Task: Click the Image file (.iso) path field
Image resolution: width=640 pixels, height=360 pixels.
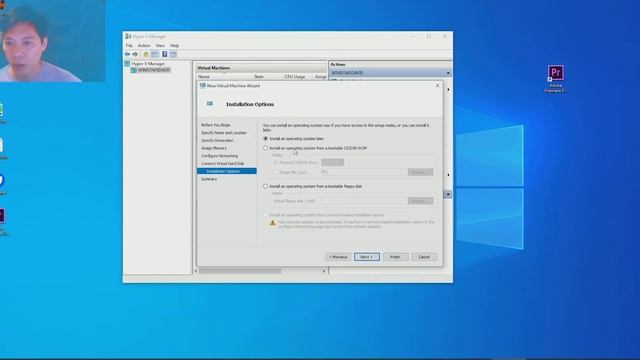Action: [362, 172]
